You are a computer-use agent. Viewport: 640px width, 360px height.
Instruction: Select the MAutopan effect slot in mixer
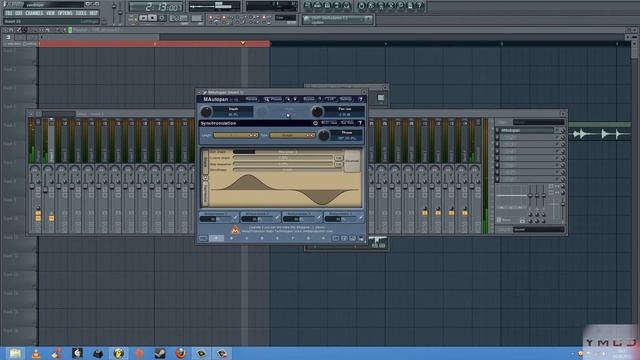(527, 130)
